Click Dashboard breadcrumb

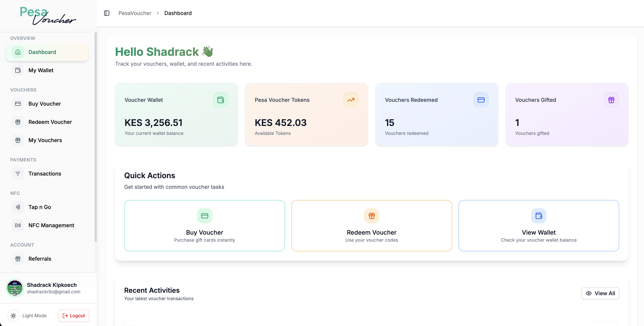tap(178, 13)
